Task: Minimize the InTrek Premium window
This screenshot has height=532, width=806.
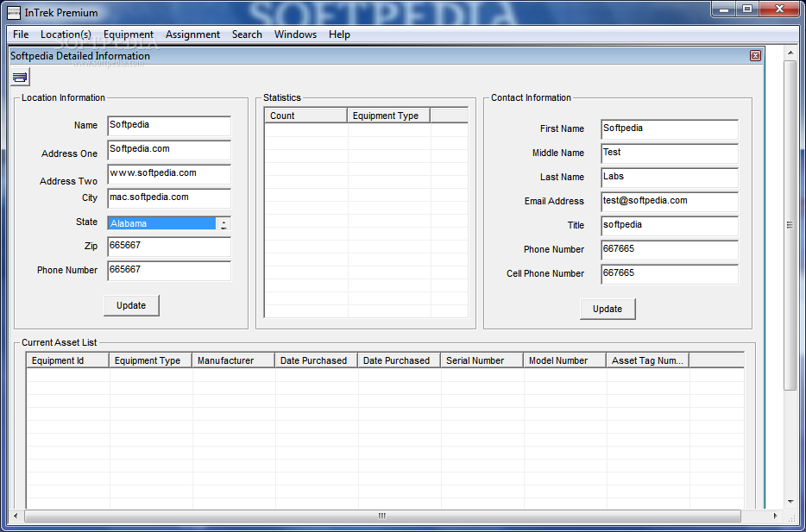Action: pos(724,9)
